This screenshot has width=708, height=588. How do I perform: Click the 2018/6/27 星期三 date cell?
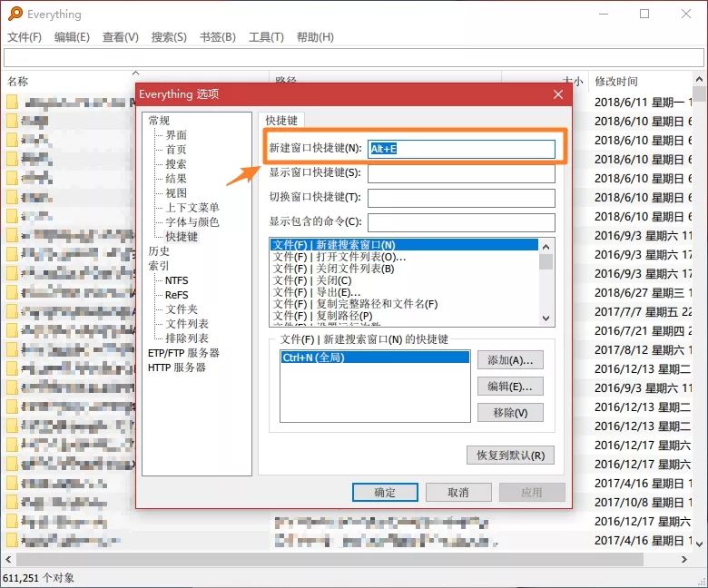tap(643, 293)
